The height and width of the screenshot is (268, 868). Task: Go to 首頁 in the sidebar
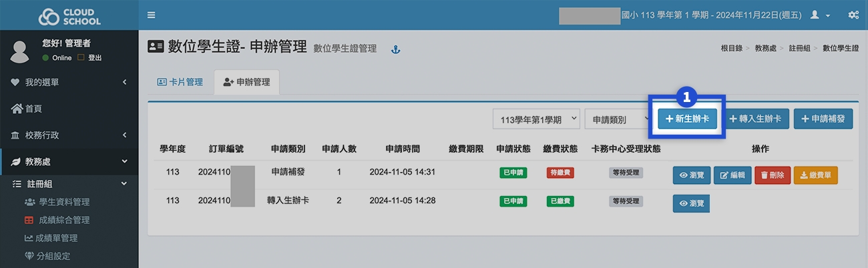pos(33,109)
